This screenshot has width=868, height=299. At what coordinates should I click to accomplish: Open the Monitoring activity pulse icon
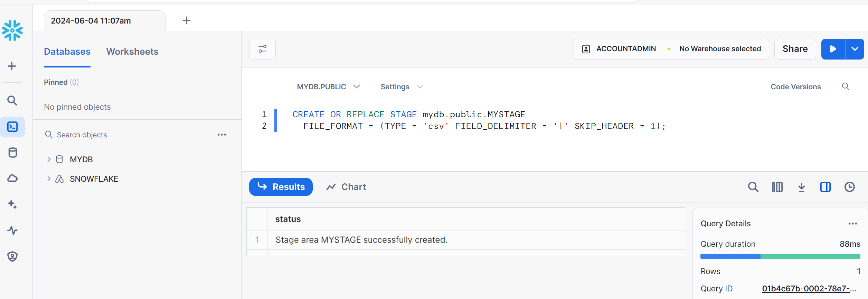click(x=12, y=230)
